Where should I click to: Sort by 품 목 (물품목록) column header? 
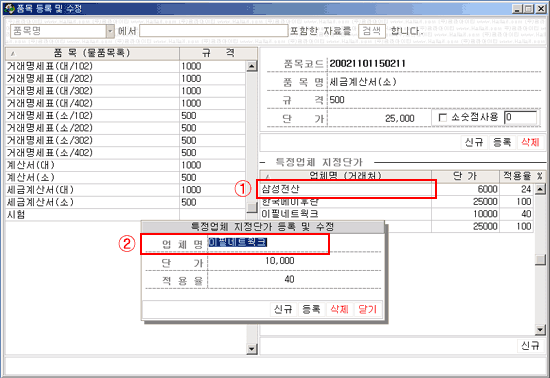pos(92,53)
